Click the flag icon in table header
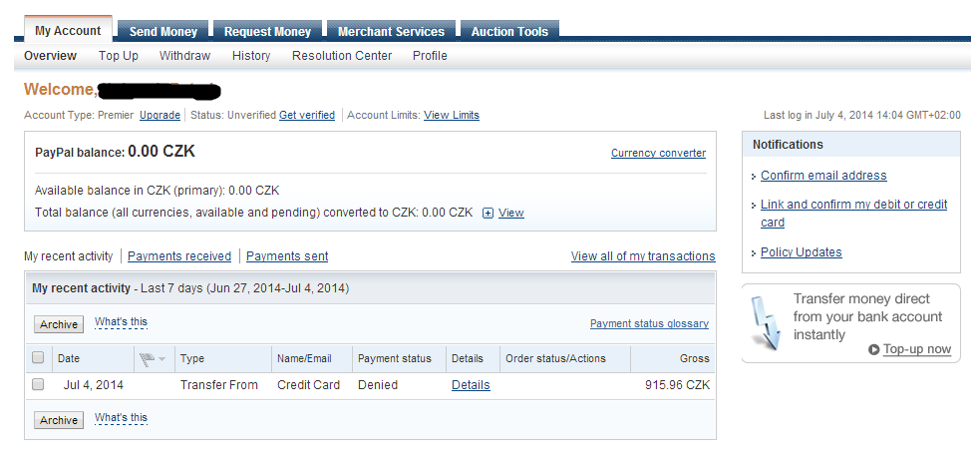Screen dimensions: 980x469 pyautogui.click(x=146, y=358)
